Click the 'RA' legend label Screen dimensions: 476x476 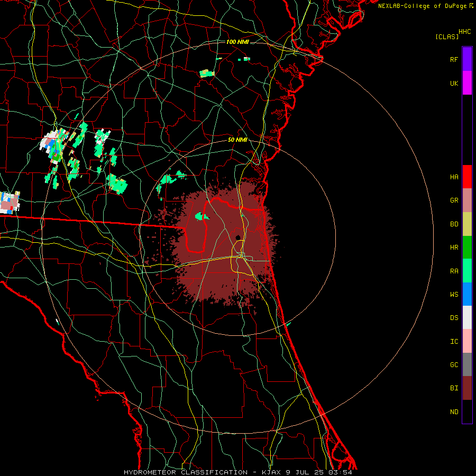click(454, 271)
